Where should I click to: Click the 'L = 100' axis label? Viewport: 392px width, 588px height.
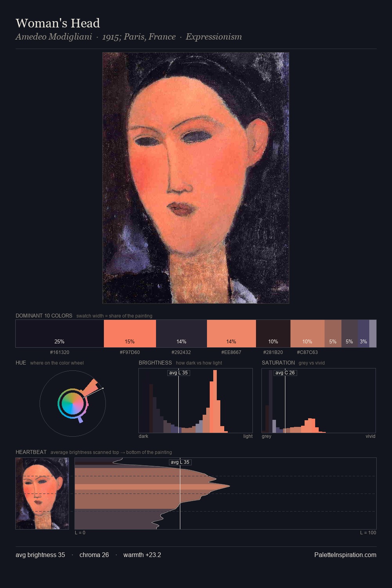[368, 533]
